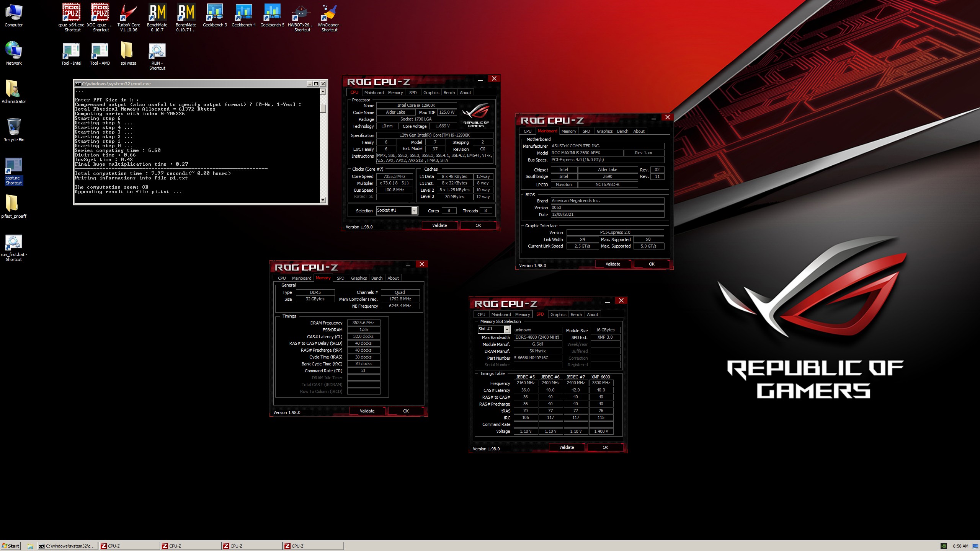This screenshot has height=551, width=980.
Task: Click the Start button on taskbar
Action: pos(11,546)
